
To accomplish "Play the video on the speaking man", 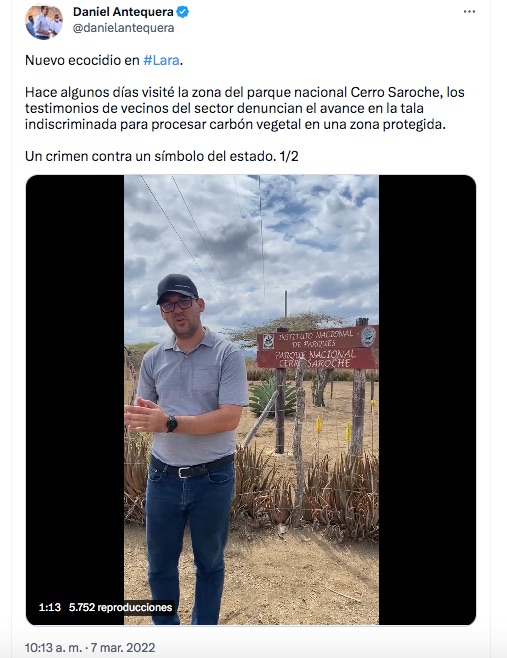I will [251, 400].
